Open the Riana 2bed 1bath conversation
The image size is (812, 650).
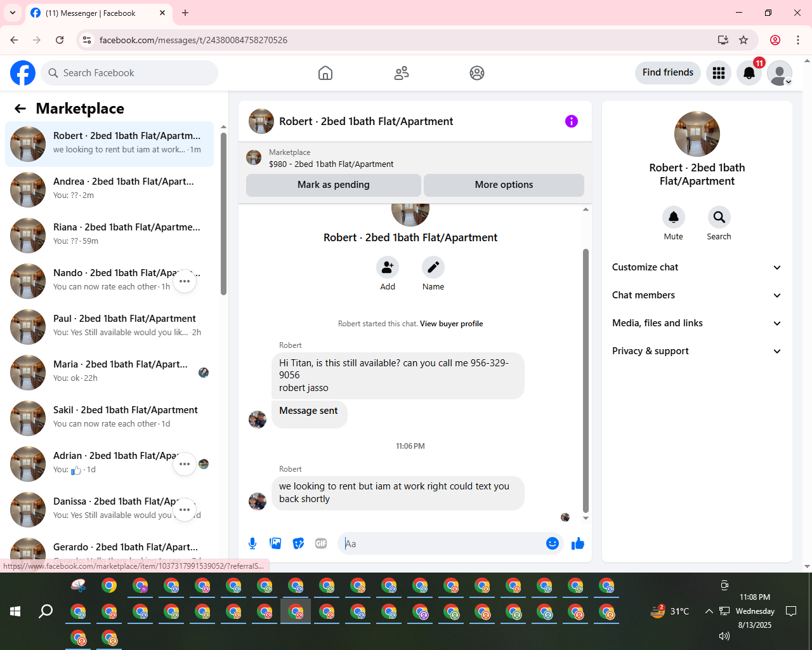click(110, 235)
